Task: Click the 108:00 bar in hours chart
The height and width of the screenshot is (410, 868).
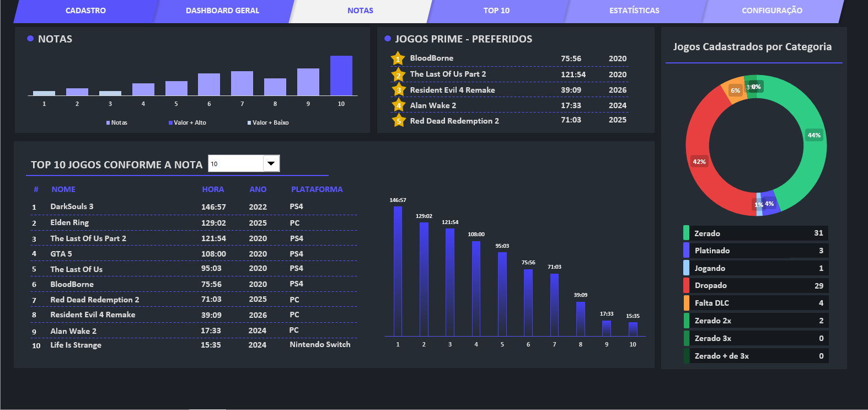Action: pyautogui.click(x=476, y=288)
